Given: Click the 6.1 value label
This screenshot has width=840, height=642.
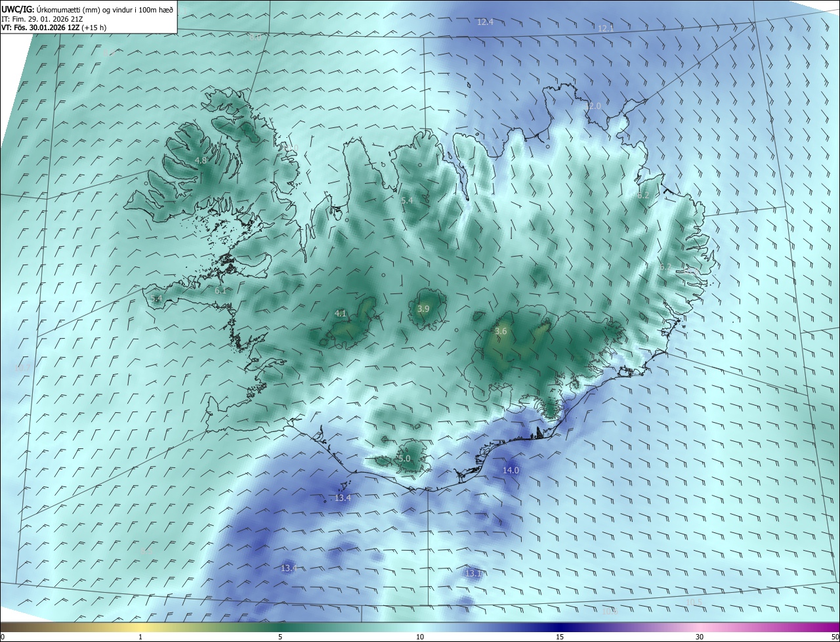Looking at the screenshot, I should tap(220, 290).
